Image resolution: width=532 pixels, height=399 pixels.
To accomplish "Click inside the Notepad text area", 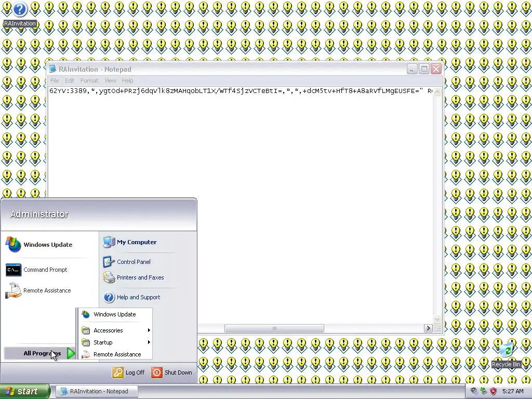I will 241,204.
